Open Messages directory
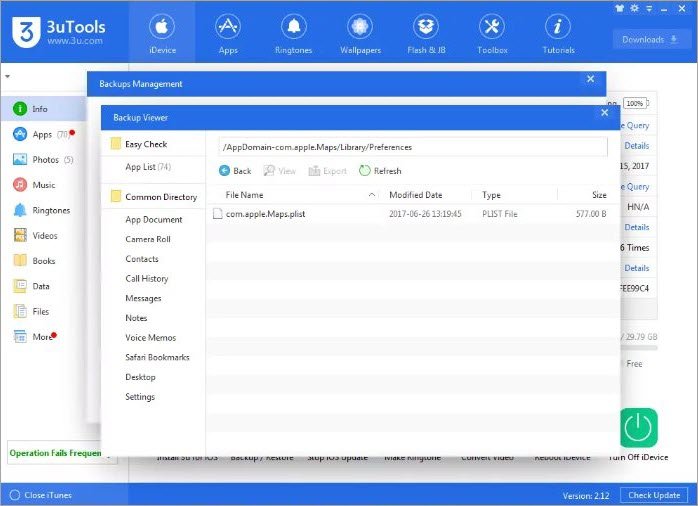 [x=143, y=298]
